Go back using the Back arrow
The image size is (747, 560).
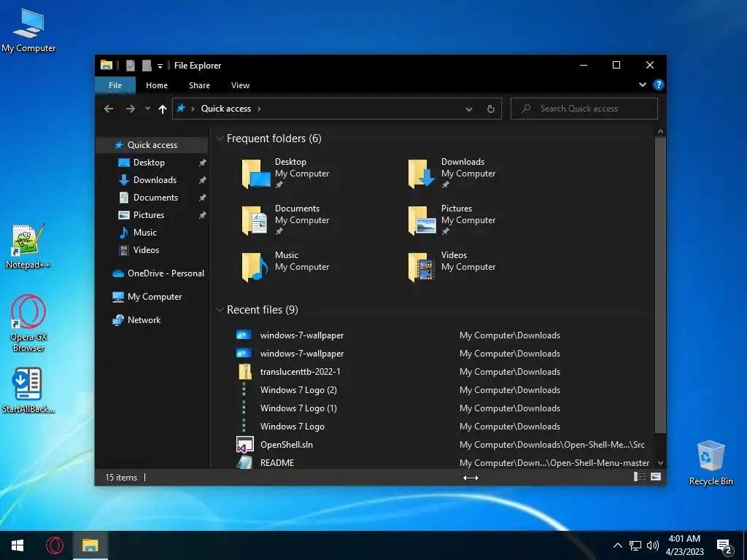[109, 109]
